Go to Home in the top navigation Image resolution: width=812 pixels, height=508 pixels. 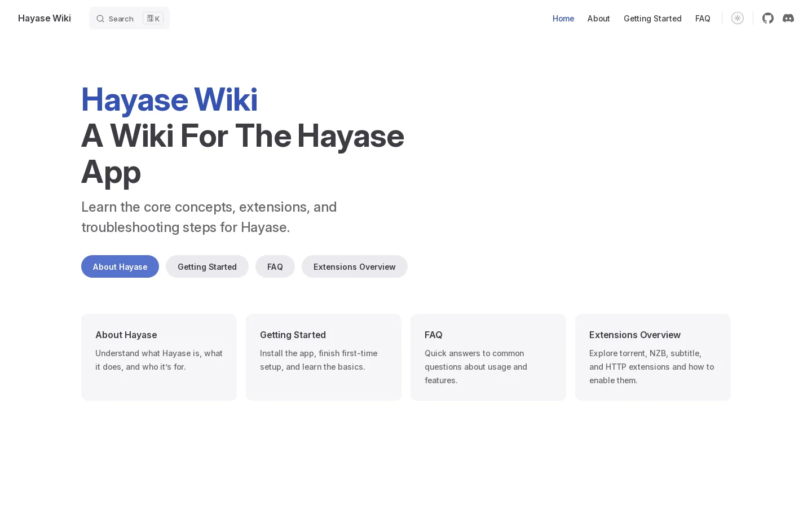tap(563, 18)
